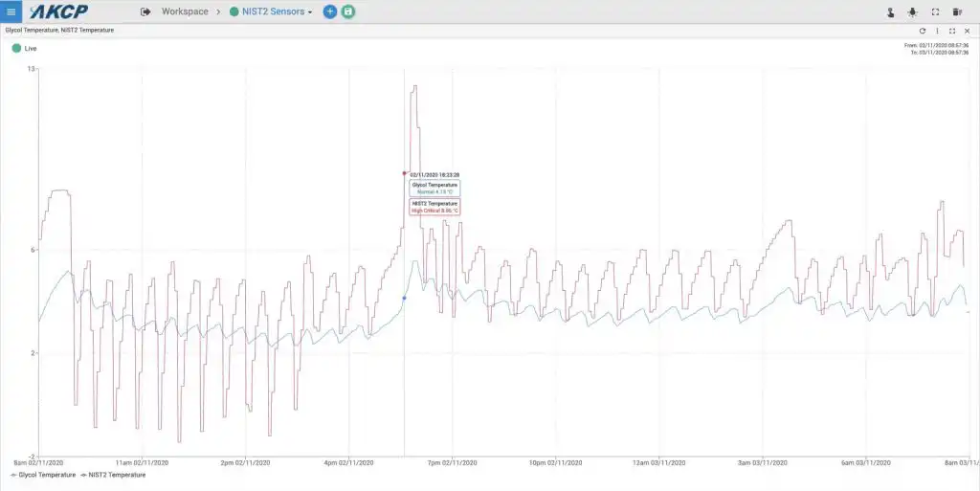
Task: Open the hamburger menu button
Action: click(11, 11)
